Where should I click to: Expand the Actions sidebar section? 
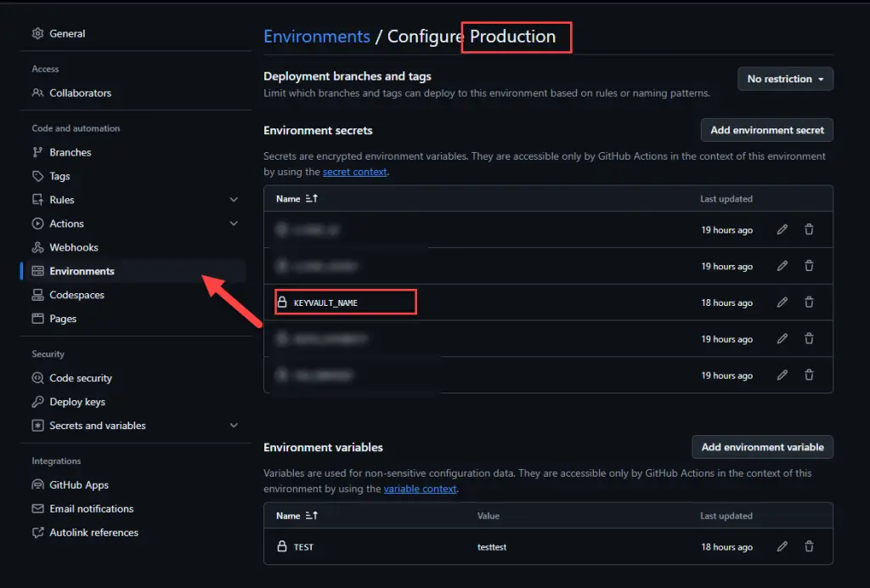pyautogui.click(x=234, y=223)
